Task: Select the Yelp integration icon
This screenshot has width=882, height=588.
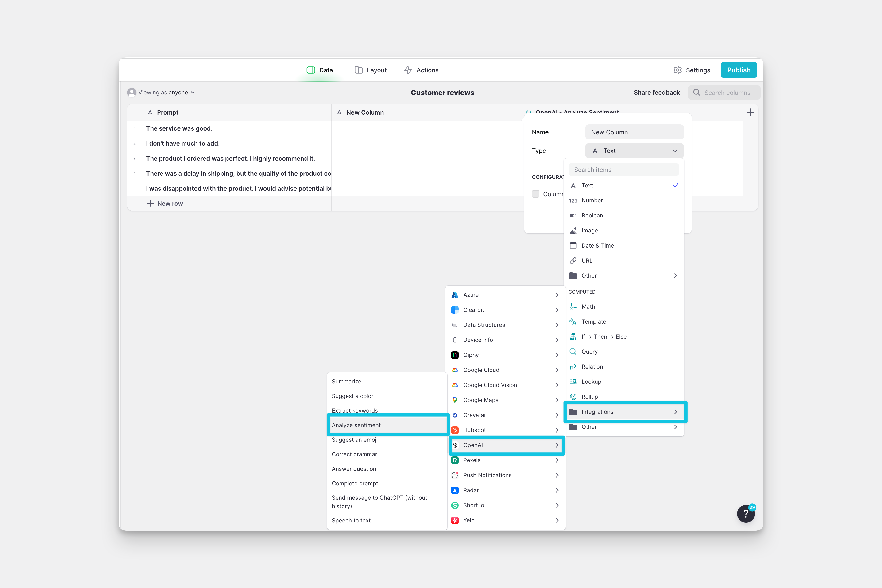Action: [454, 520]
